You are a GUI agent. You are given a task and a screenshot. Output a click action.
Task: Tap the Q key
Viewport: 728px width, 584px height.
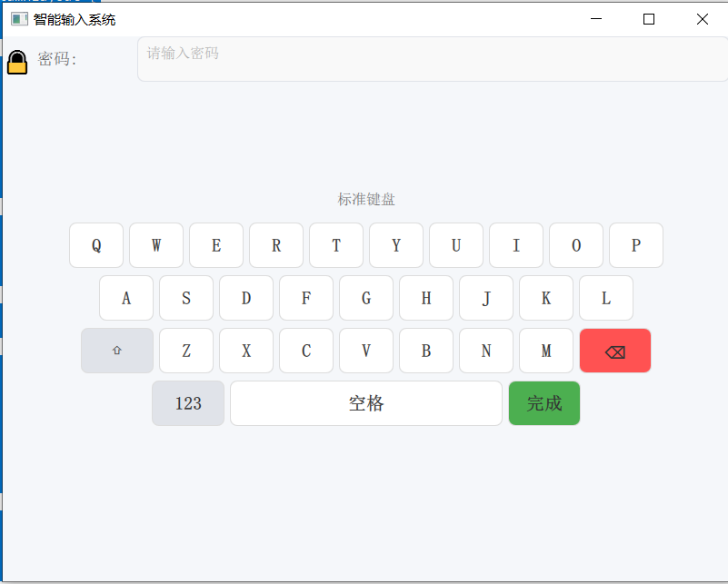pyautogui.click(x=96, y=245)
